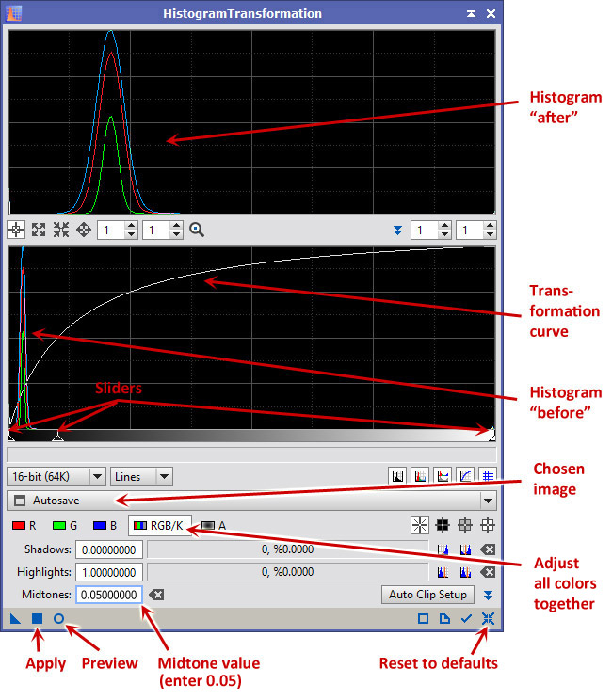The width and height of the screenshot is (612, 700).
Task: Click the Shadows value input field
Action: (109, 549)
